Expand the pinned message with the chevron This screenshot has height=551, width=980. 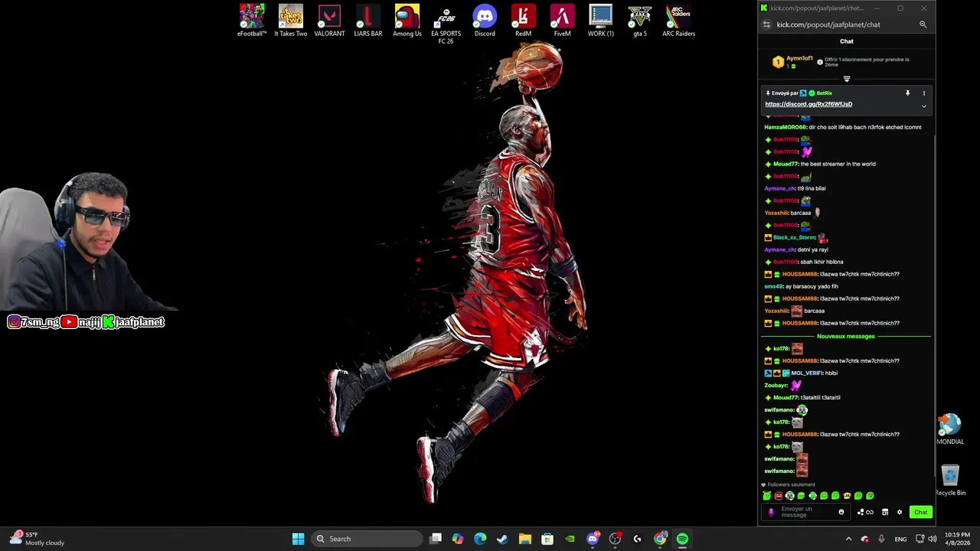(x=923, y=106)
